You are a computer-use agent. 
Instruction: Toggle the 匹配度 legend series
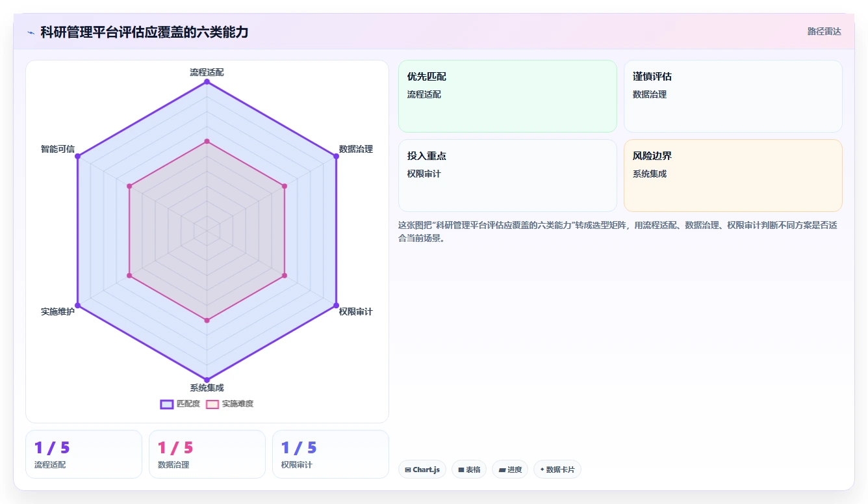coord(181,404)
